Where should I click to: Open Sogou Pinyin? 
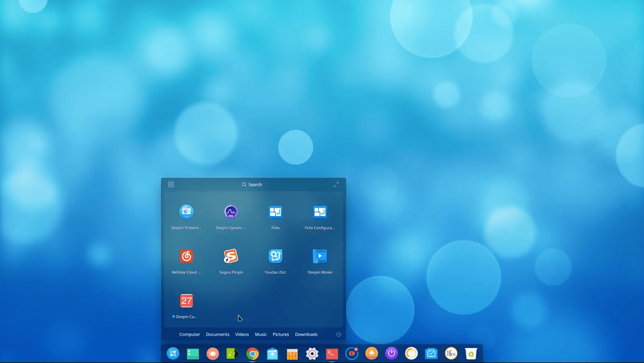(231, 256)
